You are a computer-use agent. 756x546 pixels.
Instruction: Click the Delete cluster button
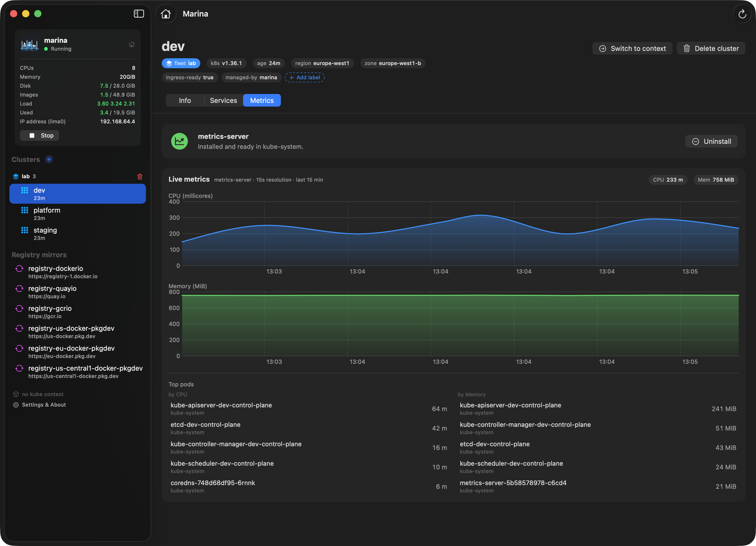(711, 48)
